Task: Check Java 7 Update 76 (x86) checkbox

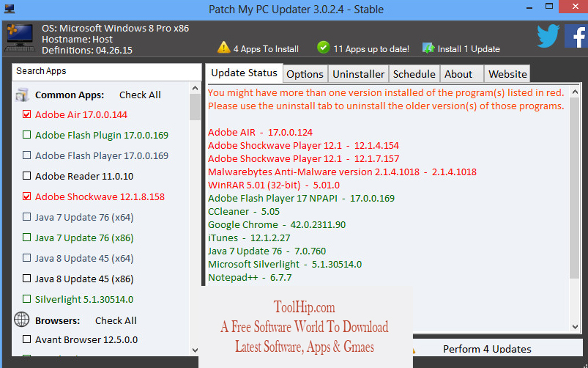Action: 26,238
